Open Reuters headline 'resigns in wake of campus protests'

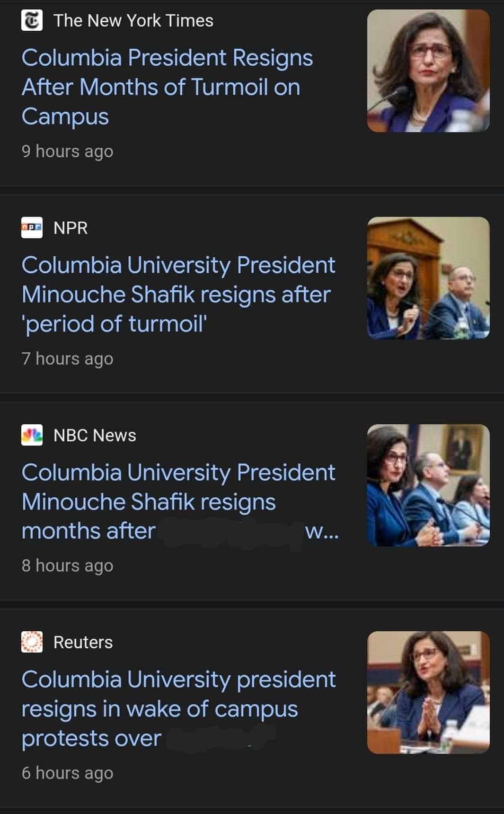click(x=178, y=709)
